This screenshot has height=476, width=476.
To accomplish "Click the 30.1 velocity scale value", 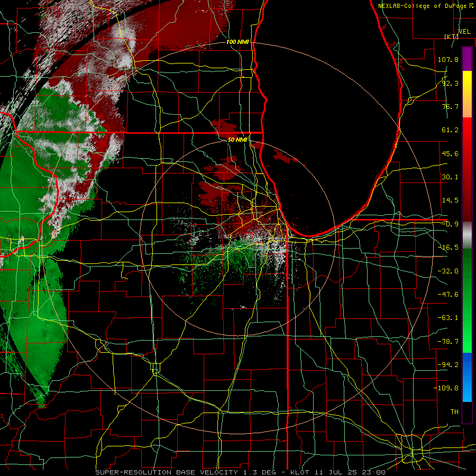I will [x=450, y=177].
